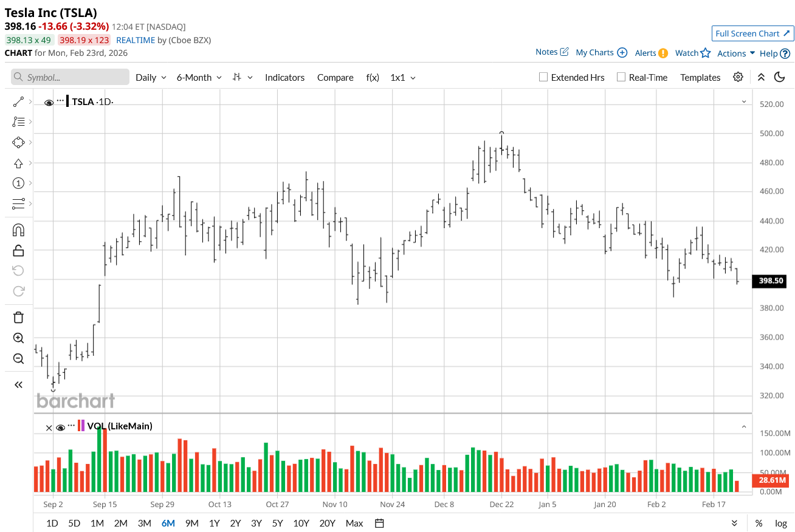This screenshot has height=532, width=795.
Task: Zoom in with the magnifier plus icon
Action: 18,338
